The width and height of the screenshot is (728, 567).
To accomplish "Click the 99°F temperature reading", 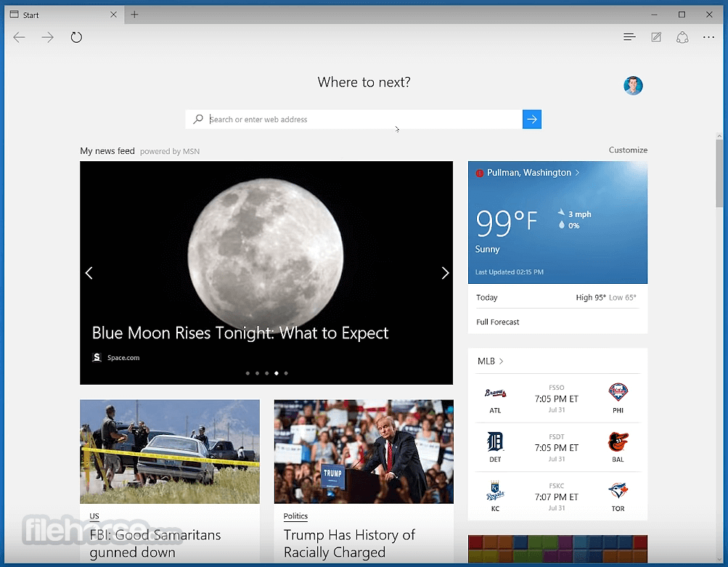I will 506,223.
